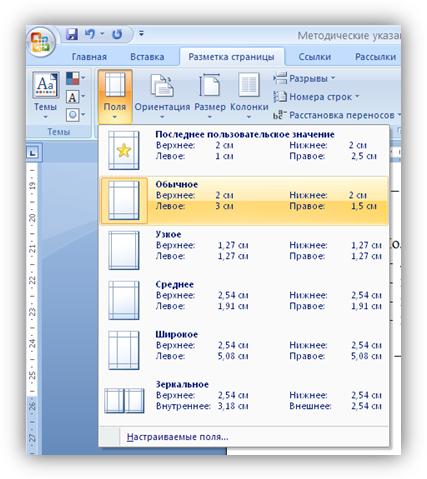Open theme effects dropdown
The image size is (427, 479).
(x=76, y=115)
